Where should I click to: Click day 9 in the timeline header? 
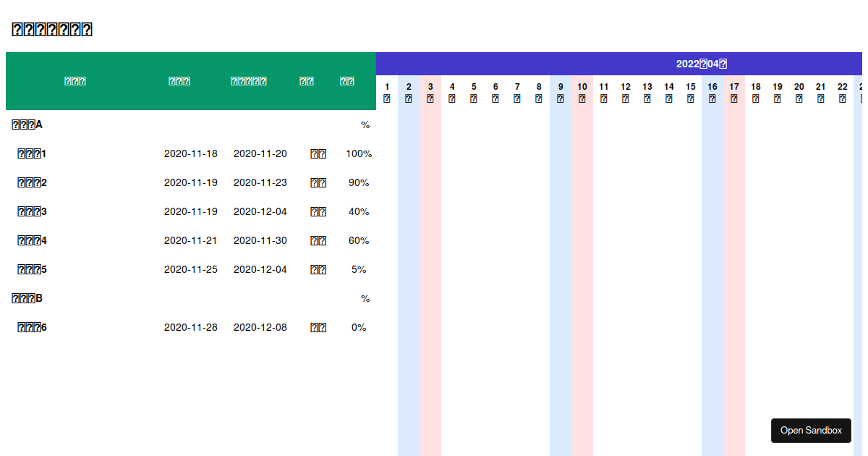561,93
